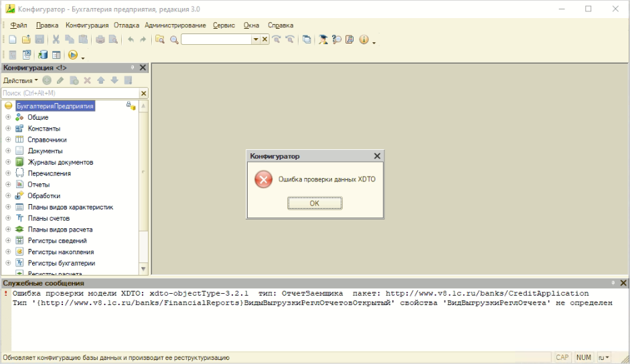Open the Окна menu
The height and width of the screenshot is (364, 630).
coord(251,25)
